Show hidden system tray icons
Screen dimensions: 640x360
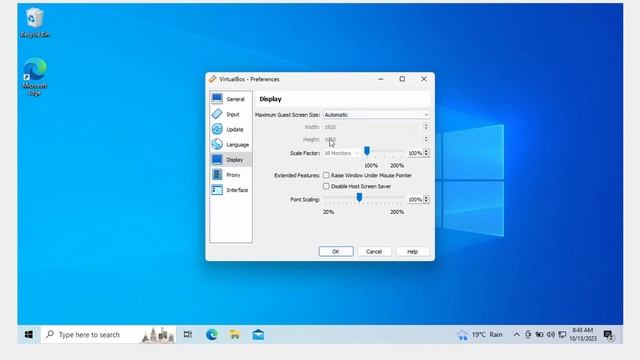pos(516,335)
